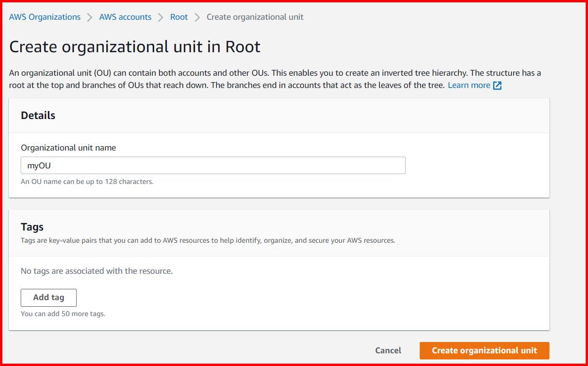Click the No tags are associated message
This screenshot has height=366, width=588.
pyautogui.click(x=96, y=271)
